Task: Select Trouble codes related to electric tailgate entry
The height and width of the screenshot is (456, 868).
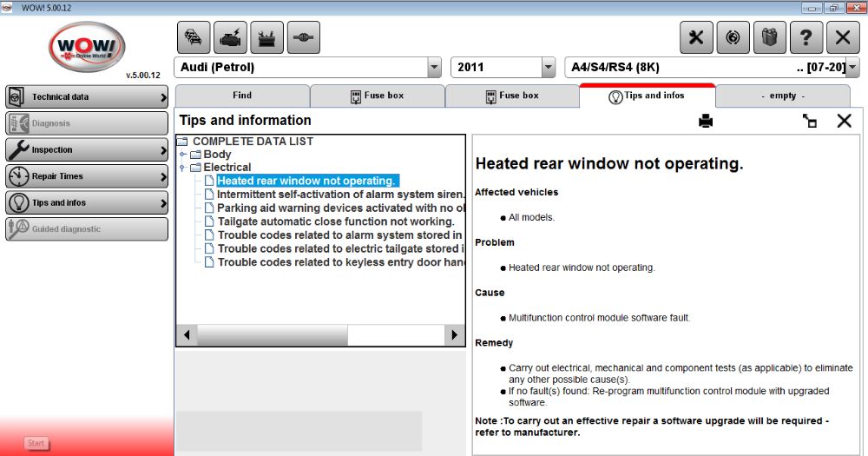Action: click(x=341, y=248)
